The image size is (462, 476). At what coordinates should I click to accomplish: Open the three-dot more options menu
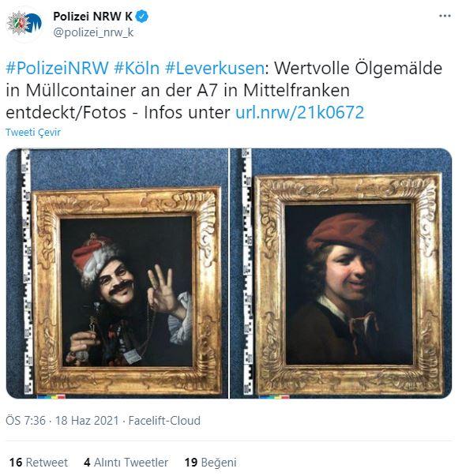point(445,16)
